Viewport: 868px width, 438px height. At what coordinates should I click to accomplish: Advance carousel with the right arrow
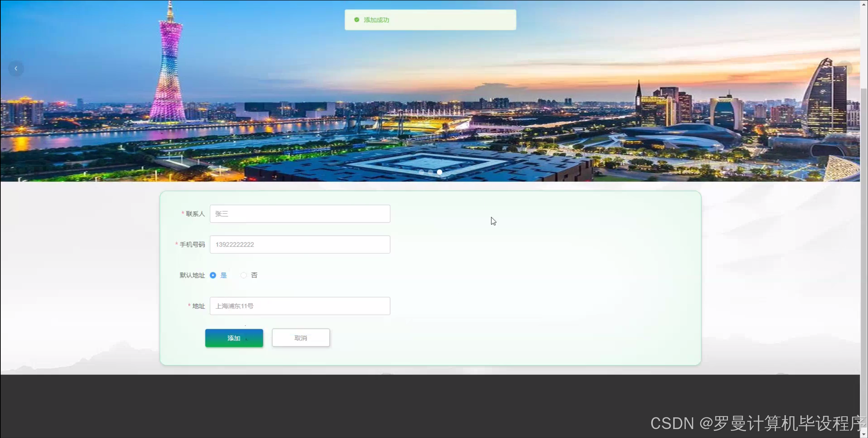(x=844, y=68)
